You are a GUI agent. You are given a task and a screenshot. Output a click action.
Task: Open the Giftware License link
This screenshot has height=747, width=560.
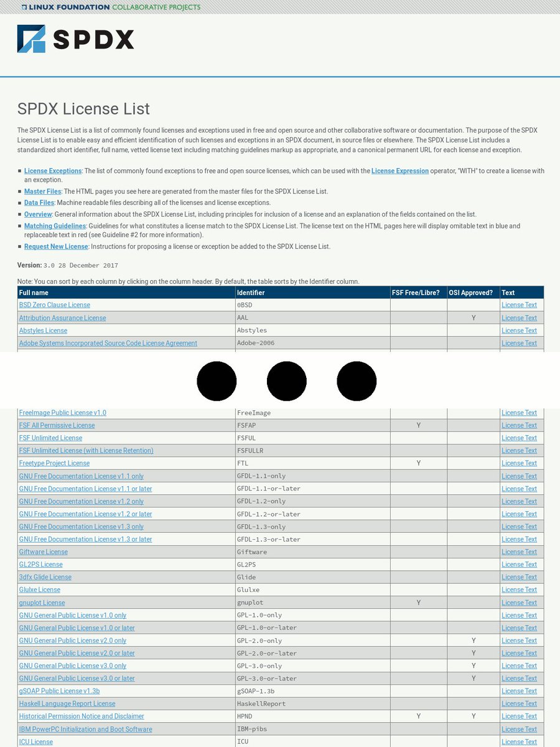44,552
